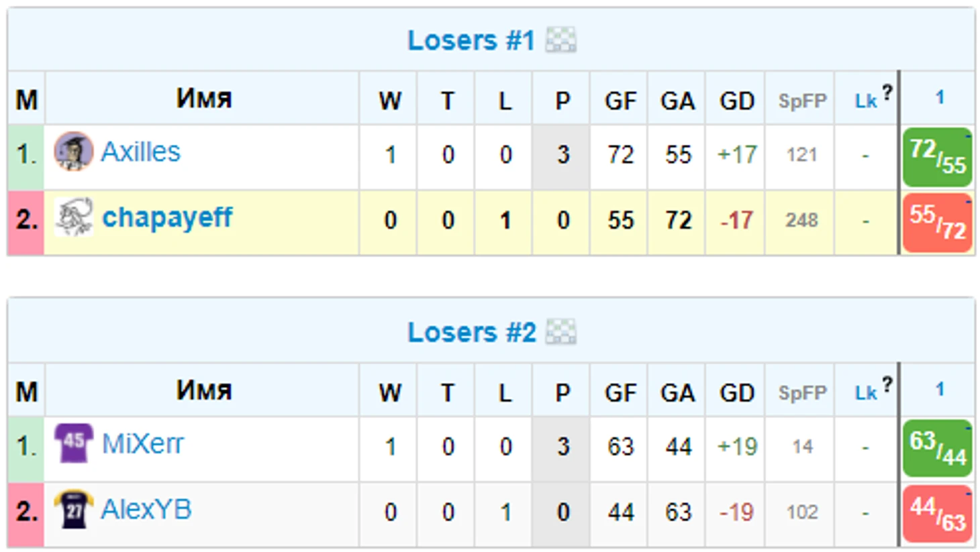Click the checkered icon beside Losers #1
Viewport: 980px width, 552px height.
pyautogui.click(x=560, y=40)
